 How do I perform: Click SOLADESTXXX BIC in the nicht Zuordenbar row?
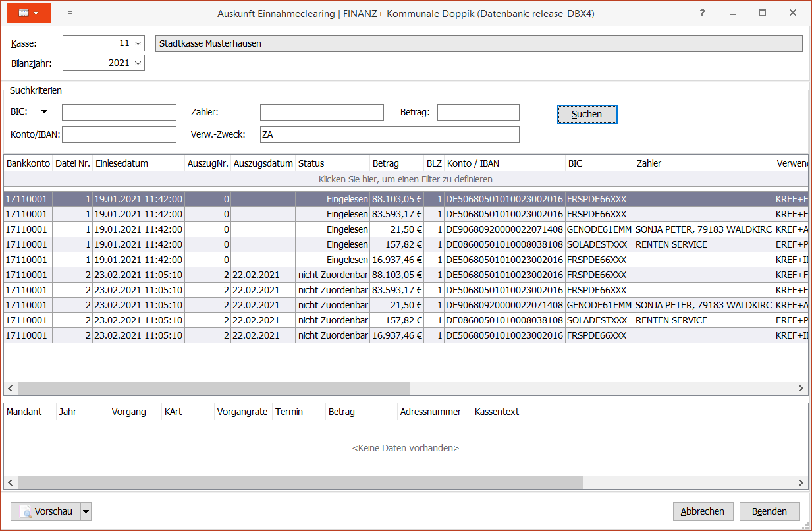tap(599, 320)
